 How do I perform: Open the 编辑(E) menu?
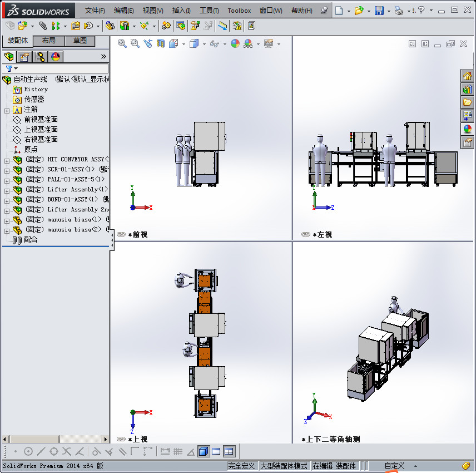pos(124,11)
